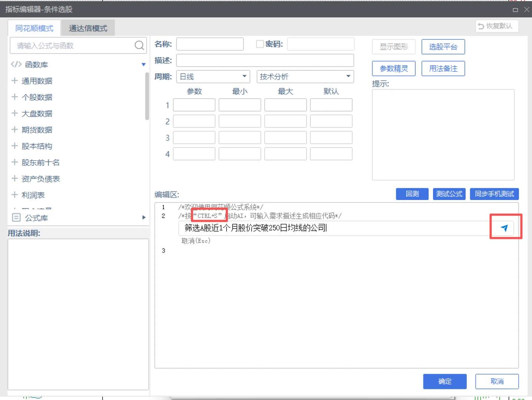The height and width of the screenshot is (400, 532).
Task: Confirm with the 确定 button
Action: click(445, 381)
